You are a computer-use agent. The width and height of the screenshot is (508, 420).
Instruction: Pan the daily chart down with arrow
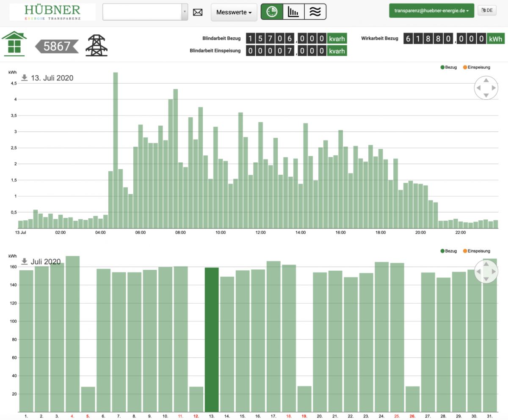pyautogui.click(x=486, y=96)
